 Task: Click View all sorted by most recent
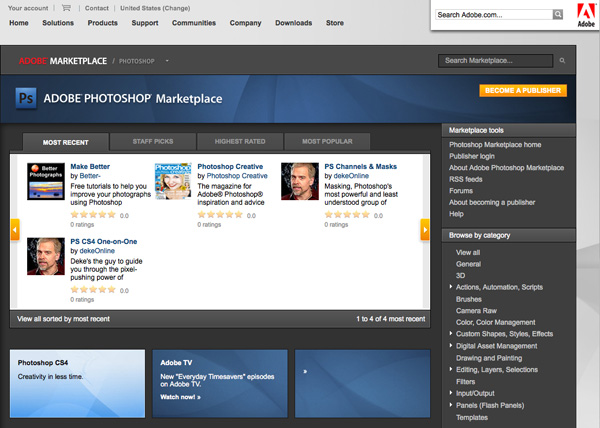(x=64, y=319)
